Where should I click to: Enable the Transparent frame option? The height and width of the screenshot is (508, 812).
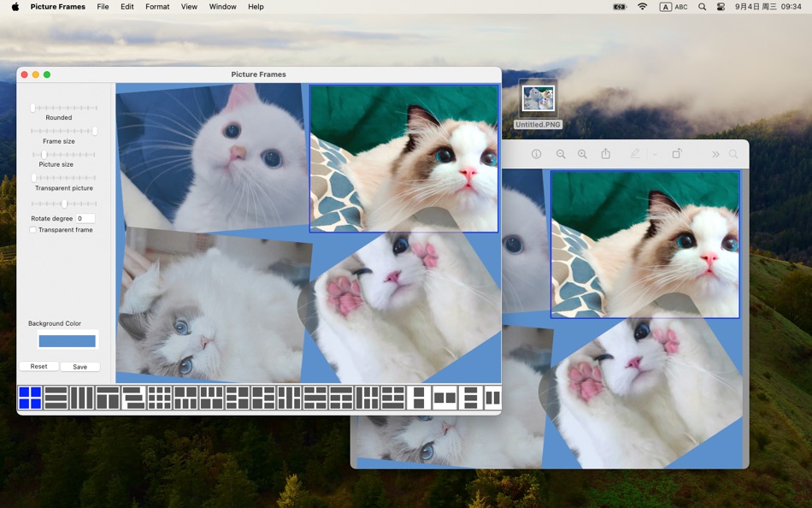pos(33,229)
